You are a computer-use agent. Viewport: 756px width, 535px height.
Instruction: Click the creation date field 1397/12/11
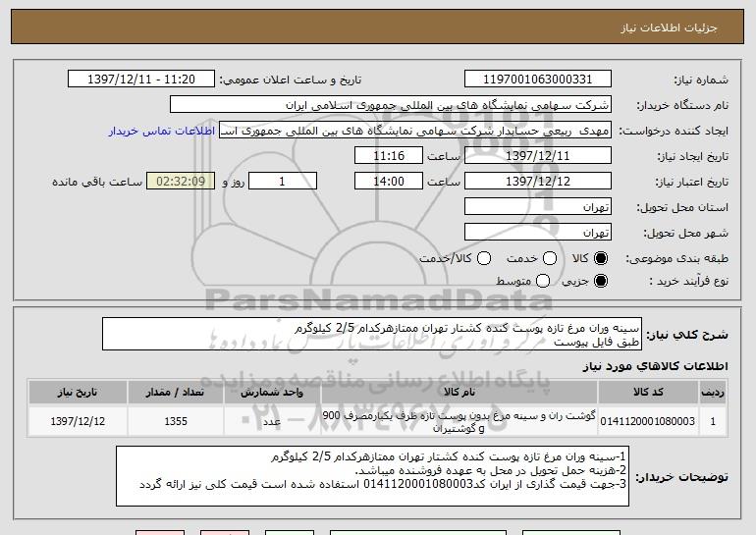538,156
